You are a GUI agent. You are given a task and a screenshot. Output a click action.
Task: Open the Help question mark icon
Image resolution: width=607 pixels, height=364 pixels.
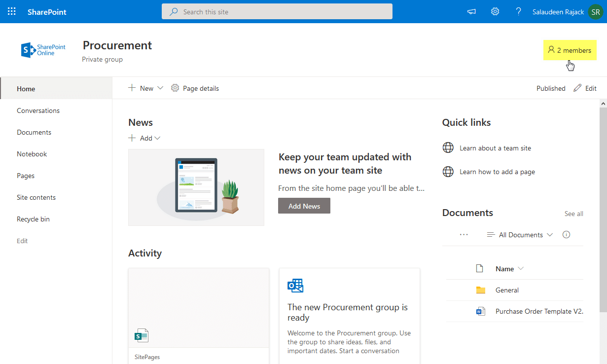click(518, 11)
